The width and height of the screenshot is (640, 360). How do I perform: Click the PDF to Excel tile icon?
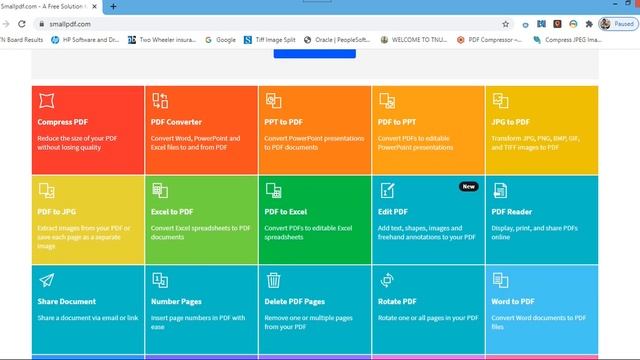273,190
